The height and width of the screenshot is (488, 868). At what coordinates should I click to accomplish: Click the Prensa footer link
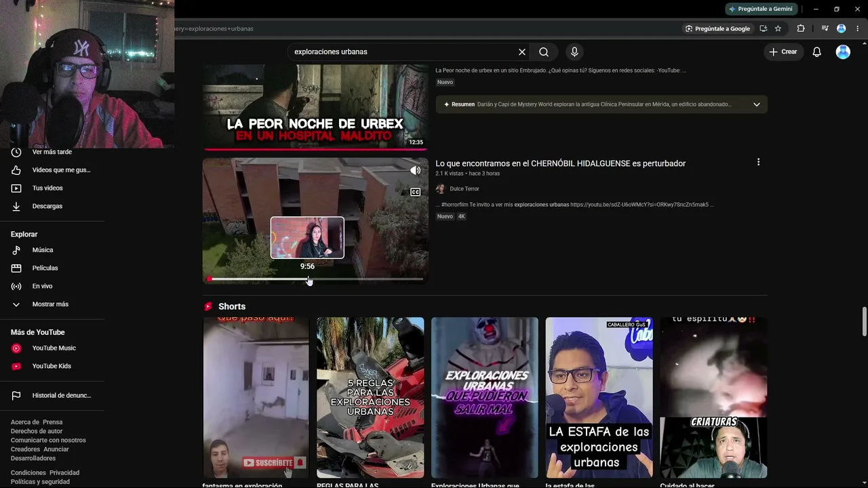(53, 422)
